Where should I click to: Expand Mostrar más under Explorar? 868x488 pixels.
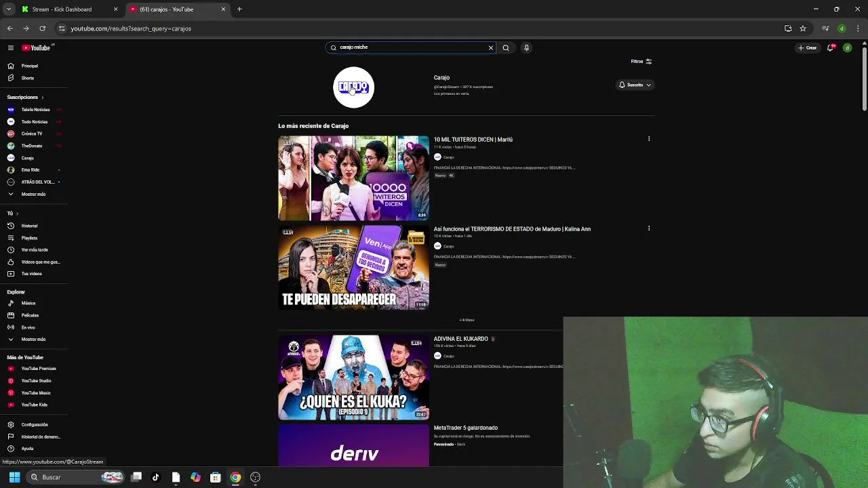coord(34,339)
